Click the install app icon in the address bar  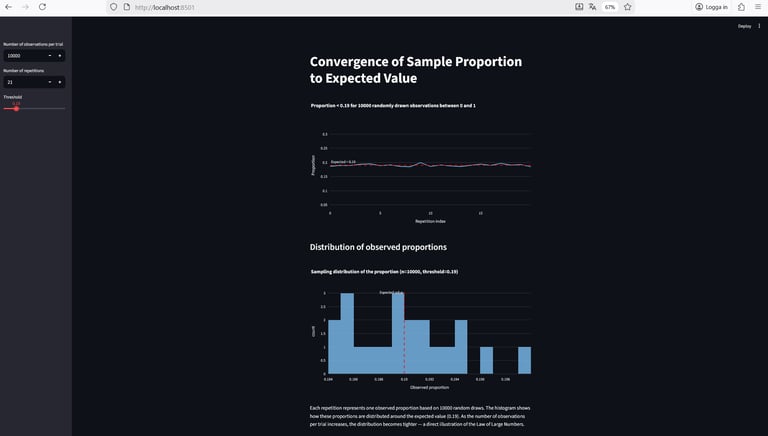point(578,7)
